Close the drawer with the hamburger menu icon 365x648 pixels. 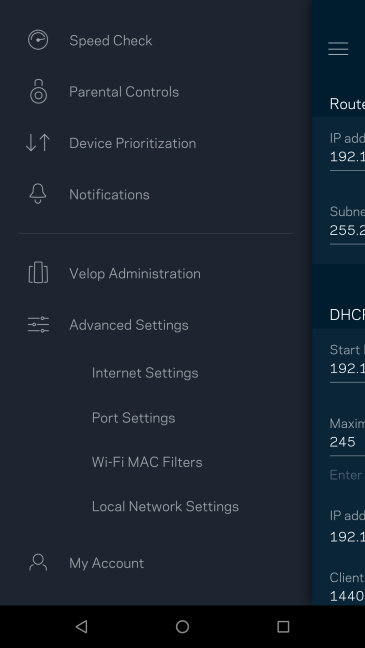coord(338,49)
